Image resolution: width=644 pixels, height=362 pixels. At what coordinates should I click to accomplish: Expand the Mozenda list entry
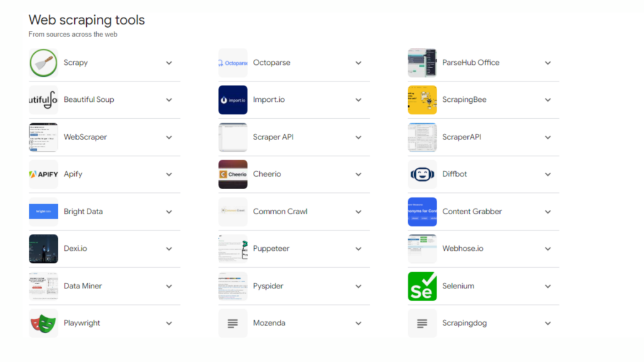click(x=358, y=323)
